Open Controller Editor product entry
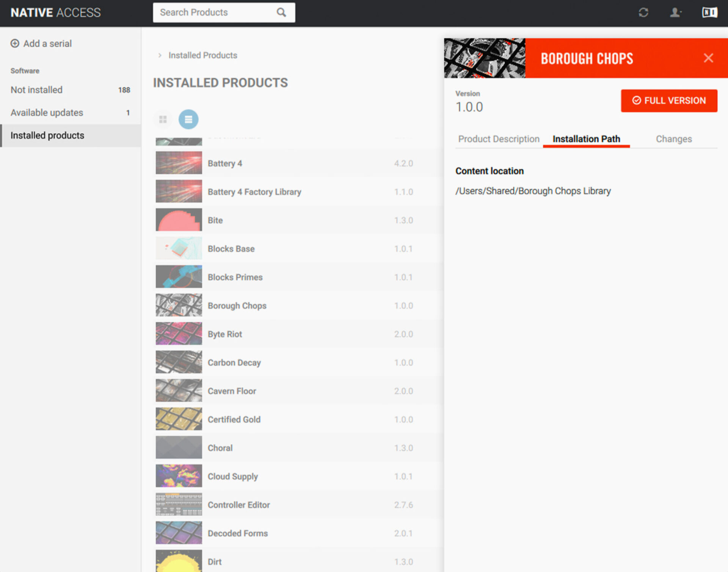The height and width of the screenshot is (572, 728). click(238, 505)
